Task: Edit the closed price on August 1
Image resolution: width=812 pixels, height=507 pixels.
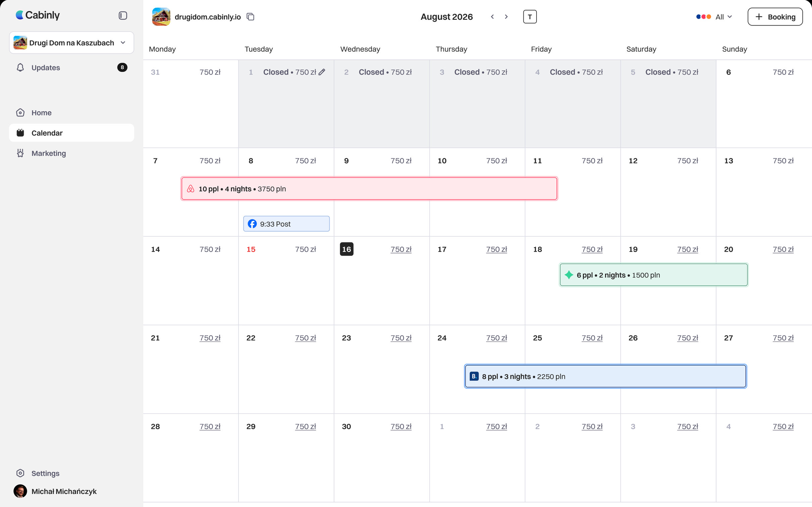Action: pyautogui.click(x=322, y=72)
